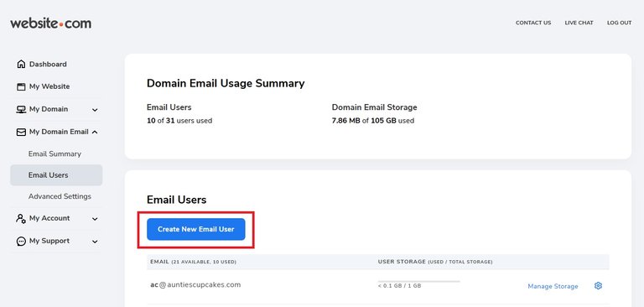
Task: Click the Dashboard home icon
Action: tap(21, 64)
